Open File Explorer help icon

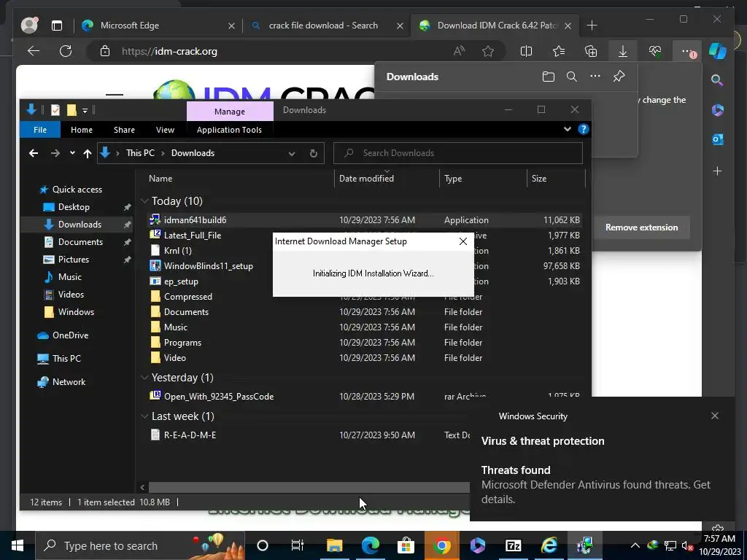583,129
